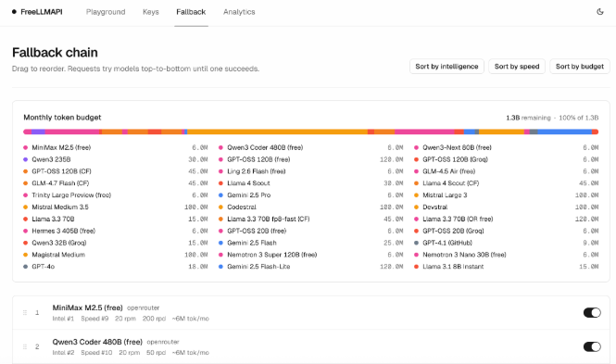Click the 1.3B remaining budget summary
The height and width of the screenshot is (364, 616).
pos(552,118)
